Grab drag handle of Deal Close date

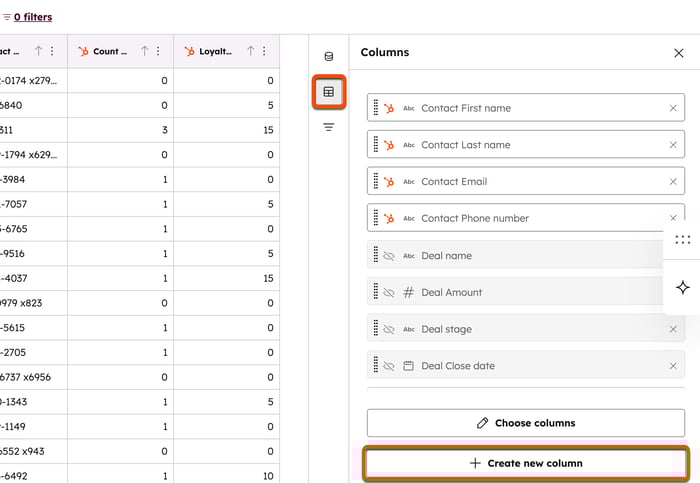click(x=375, y=364)
